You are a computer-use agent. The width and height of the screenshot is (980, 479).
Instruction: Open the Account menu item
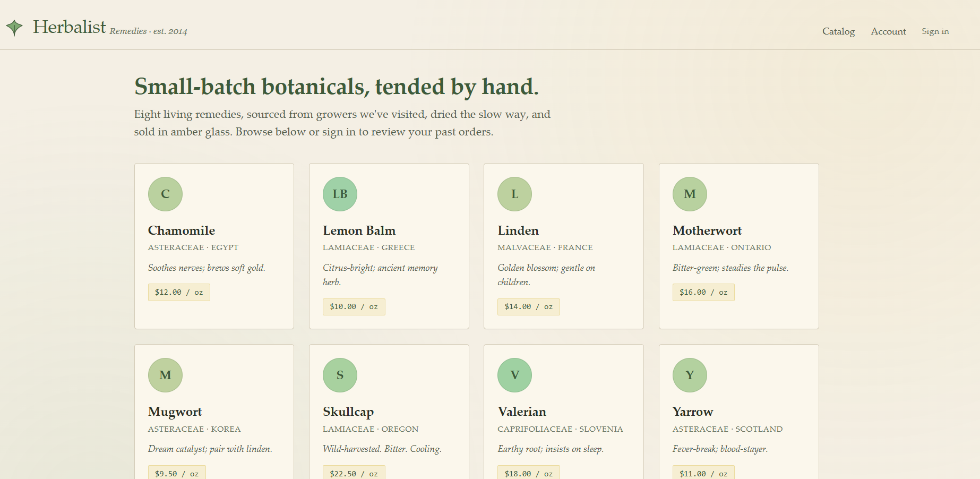pos(888,31)
